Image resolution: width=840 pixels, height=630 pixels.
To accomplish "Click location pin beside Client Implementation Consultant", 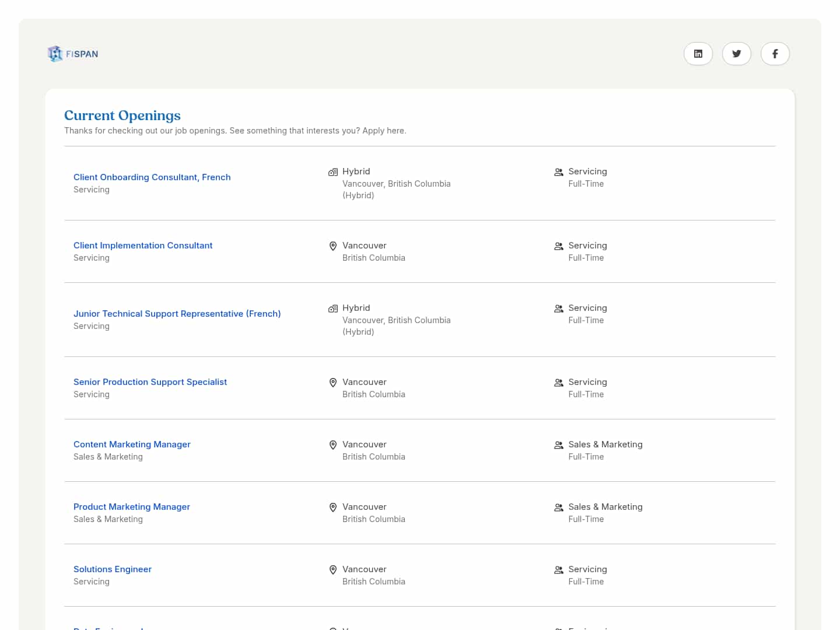I will [333, 246].
